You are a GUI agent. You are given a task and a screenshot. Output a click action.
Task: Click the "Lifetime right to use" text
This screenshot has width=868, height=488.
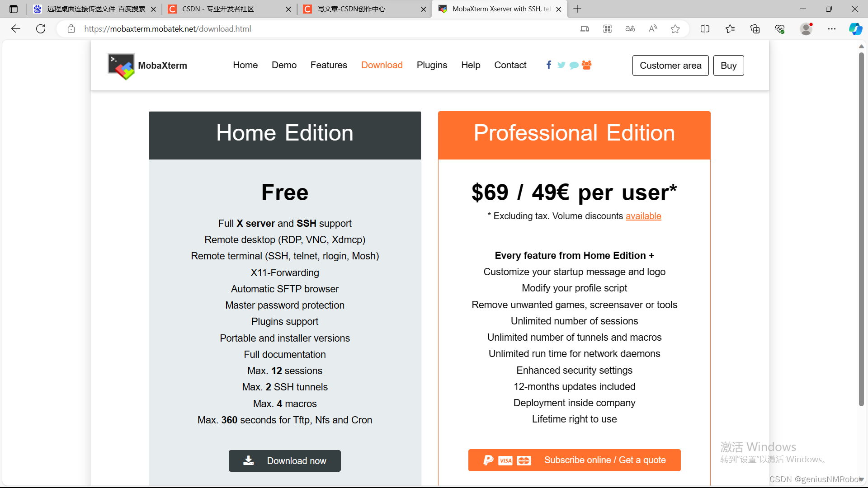574,419
